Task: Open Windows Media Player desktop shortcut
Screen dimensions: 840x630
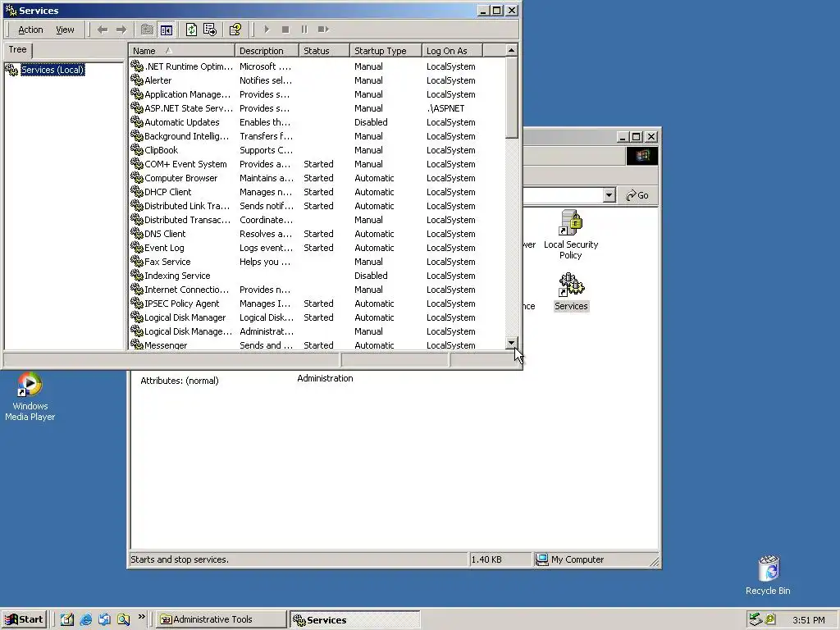Action: point(30,396)
